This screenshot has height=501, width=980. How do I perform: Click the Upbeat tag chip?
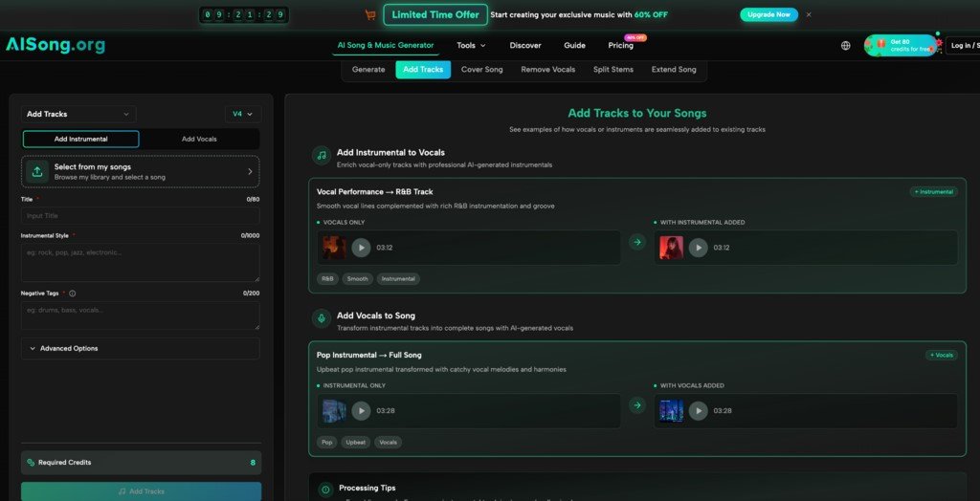coord(356,443)
